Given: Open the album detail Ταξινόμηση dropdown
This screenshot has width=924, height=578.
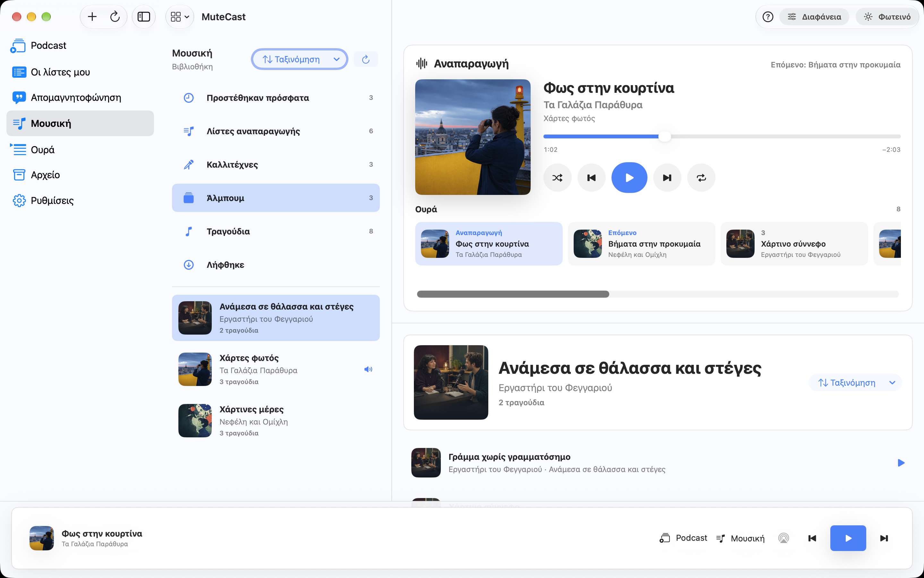Looking at the screenshot, I should [x=855, y=383].
